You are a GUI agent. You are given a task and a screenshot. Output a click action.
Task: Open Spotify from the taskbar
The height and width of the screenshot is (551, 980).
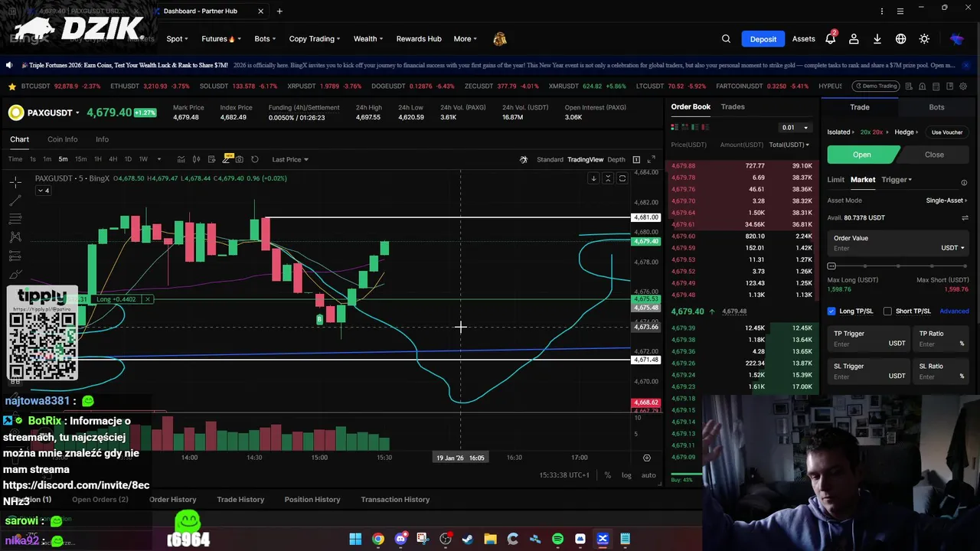click(x=557, y=539)
